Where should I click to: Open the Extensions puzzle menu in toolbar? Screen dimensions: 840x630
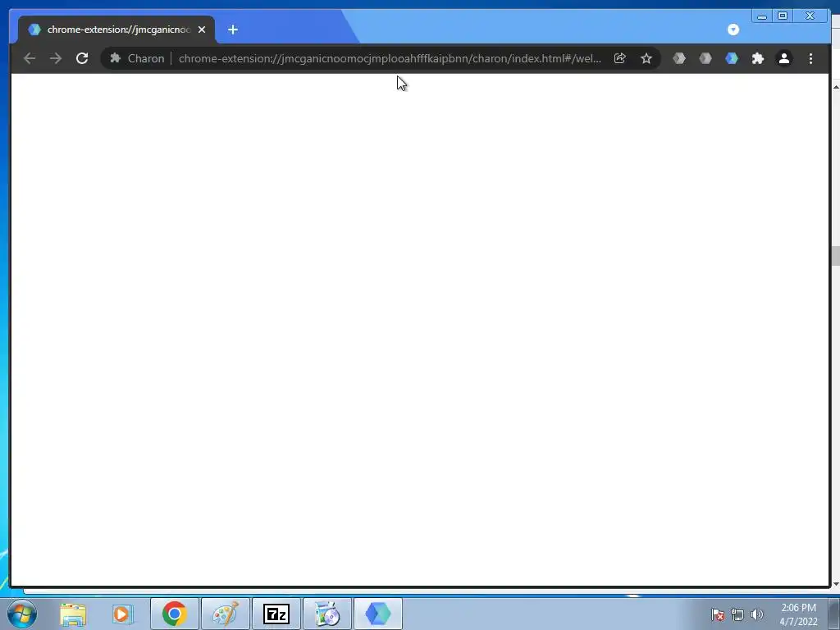[x=757, y=58]
